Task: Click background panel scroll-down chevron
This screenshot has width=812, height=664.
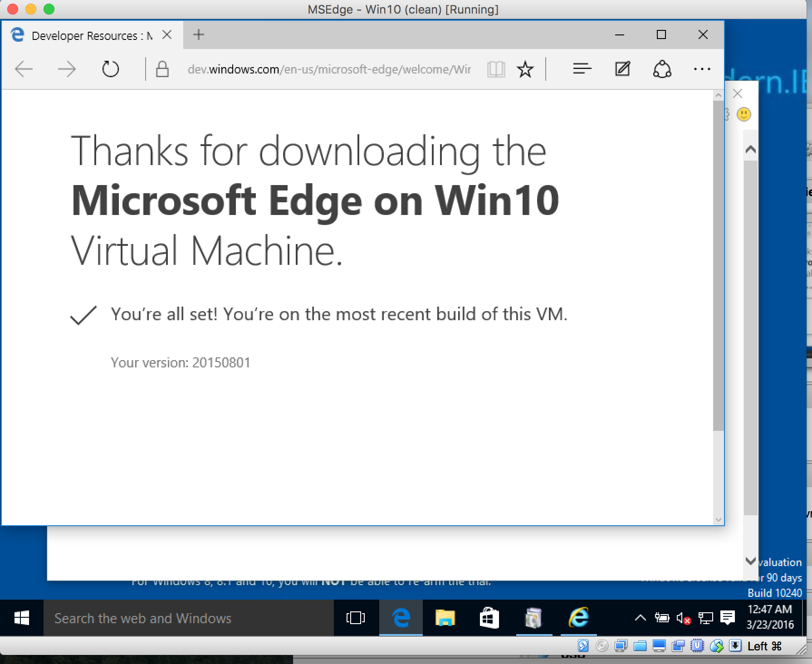Action: pos(751,561)
